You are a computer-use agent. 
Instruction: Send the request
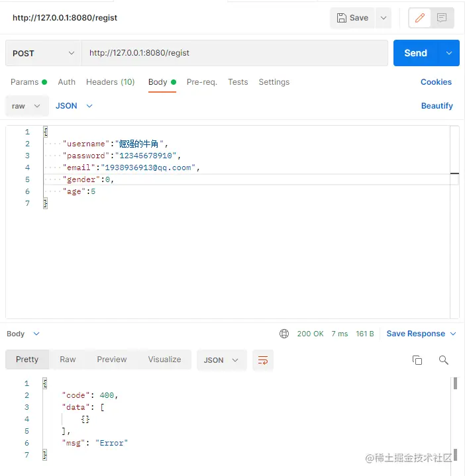415,53
